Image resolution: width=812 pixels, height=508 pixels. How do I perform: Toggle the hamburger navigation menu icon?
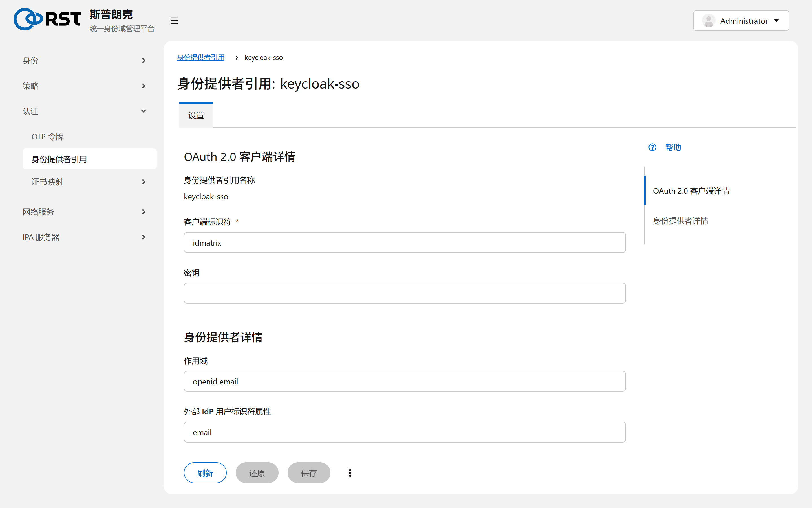click(x=174, y=20)
